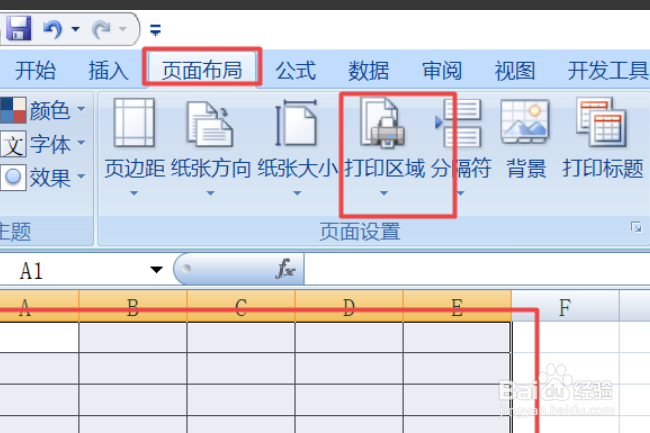Select column C header
Image resolution: width=650 pixels, height=433 pixels.
point(241,307)
